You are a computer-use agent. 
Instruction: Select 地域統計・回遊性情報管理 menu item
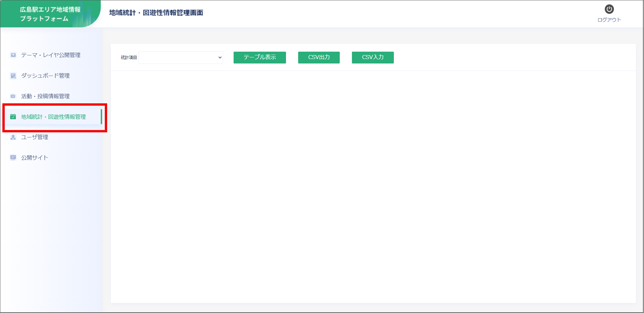tap(53, 117)
